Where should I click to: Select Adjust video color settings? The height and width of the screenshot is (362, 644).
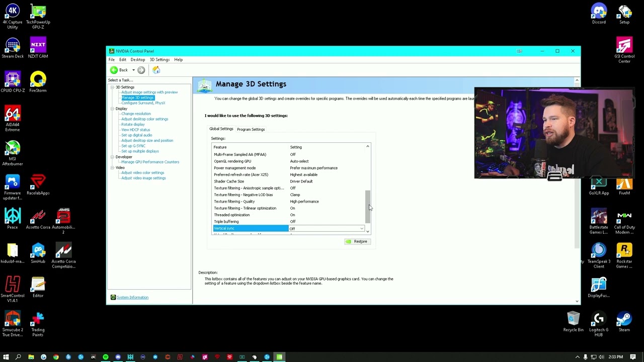[x=143, y=172]
